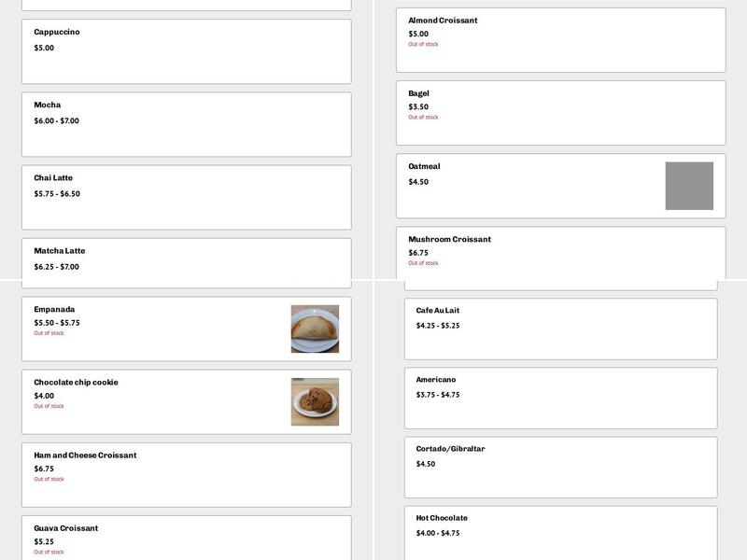This screenshot has height=560, width=747.
Task: Open the Hot Chocolate card
Action: click(x=560, y=532)
